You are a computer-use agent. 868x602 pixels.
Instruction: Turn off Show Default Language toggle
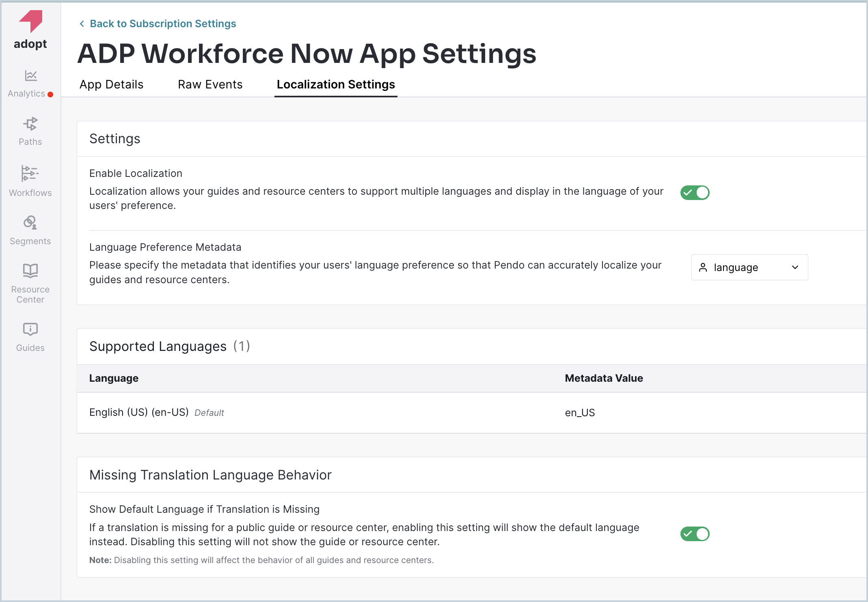[695, 534]
